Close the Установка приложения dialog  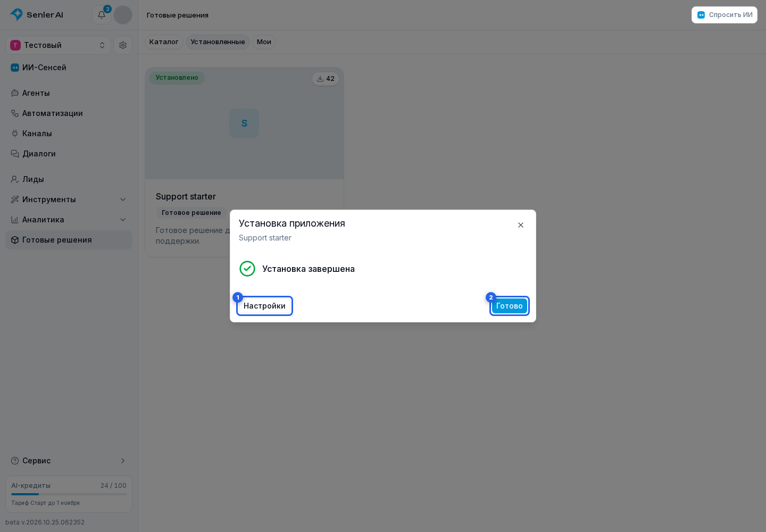(521, 225)
